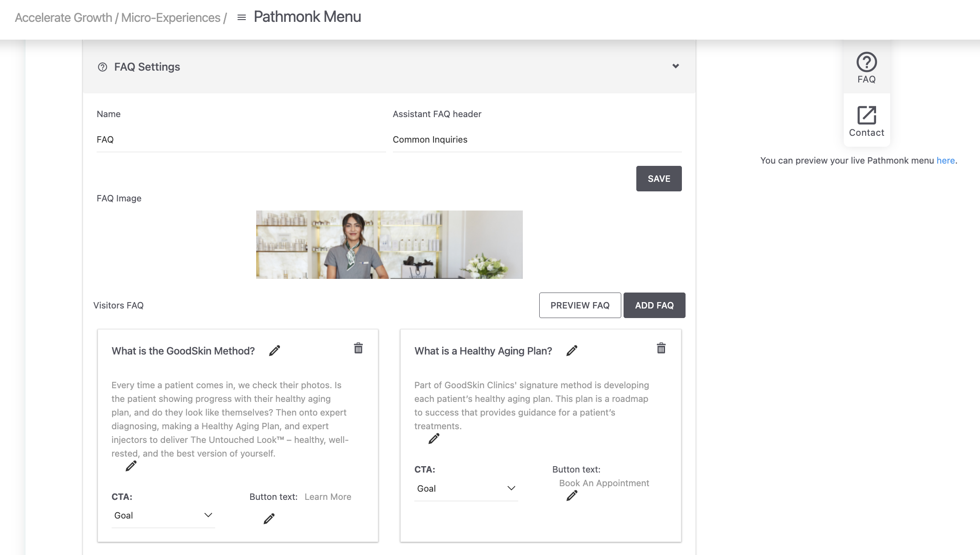
Task: Open the GoodSkin Method CTA Goal dropdown
Action: pyautogui.click(x=163, y=515)
